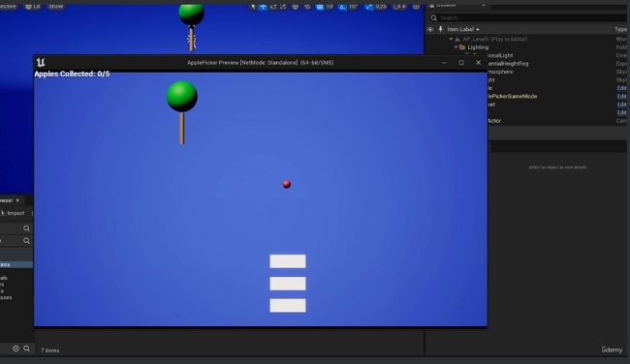Sort Outliner by Item Label column
Image resolution: width=630 pixels, height=364 pixels.
point(463,29)
